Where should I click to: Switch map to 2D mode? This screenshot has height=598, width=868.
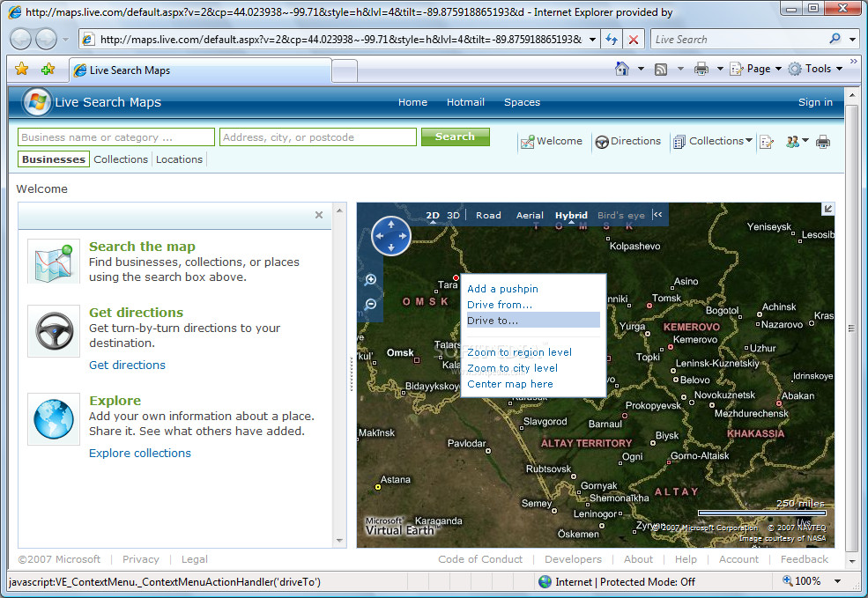pos(433,215)
